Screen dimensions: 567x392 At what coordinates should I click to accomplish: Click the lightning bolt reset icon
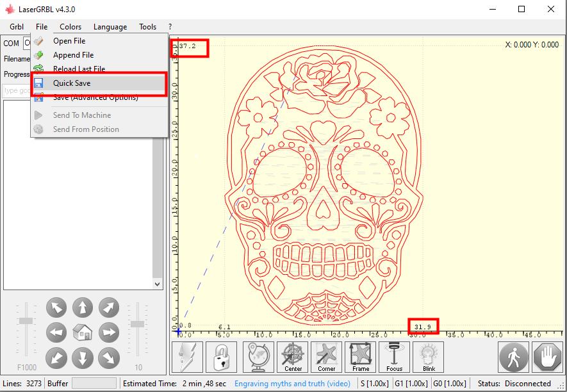coord(187,357)
